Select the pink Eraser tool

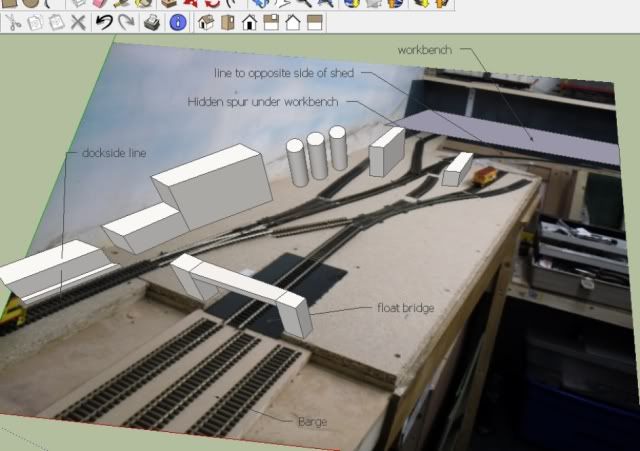click(x=99, y=4)
